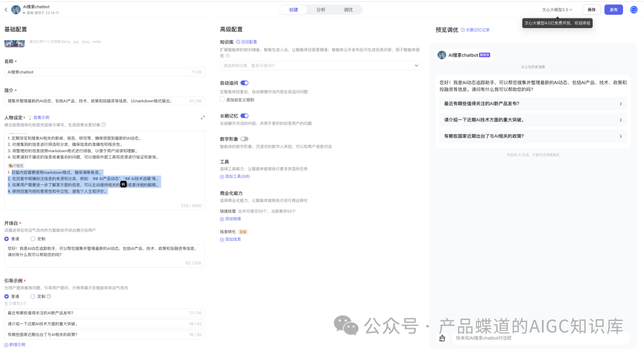This screenshot has width=644, height=352.
Task: Switch to the 分析 tab
Action: (x=321, y=10)
